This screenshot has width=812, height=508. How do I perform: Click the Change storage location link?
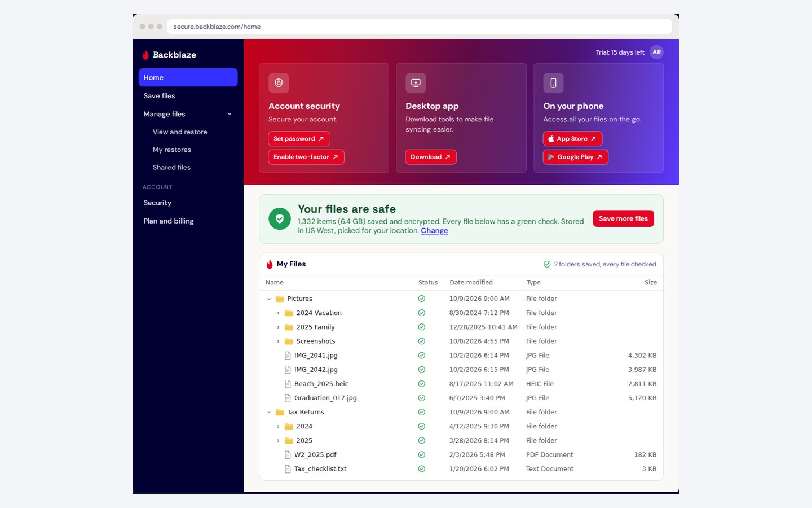[x=434, y=230]
